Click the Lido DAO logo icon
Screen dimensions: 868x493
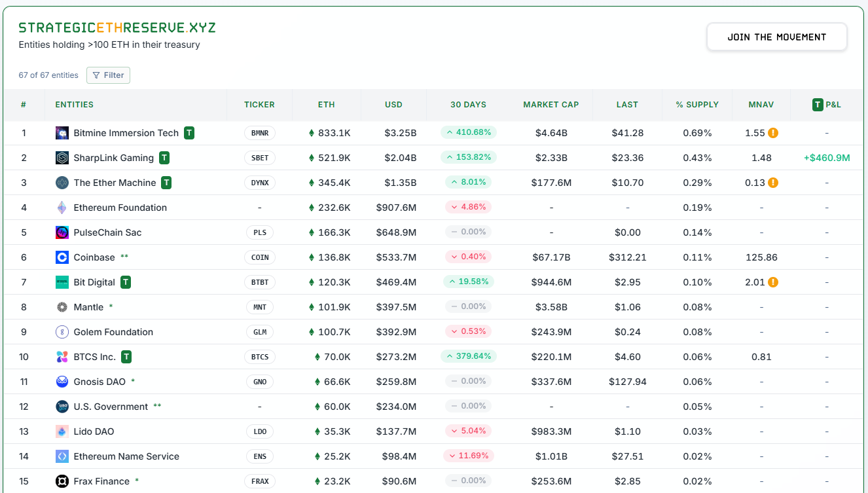tap(62, 431)
